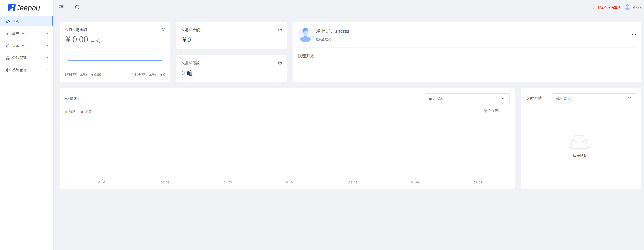Select 主页 menu item
644x250 pixels.
coord(16,21)
